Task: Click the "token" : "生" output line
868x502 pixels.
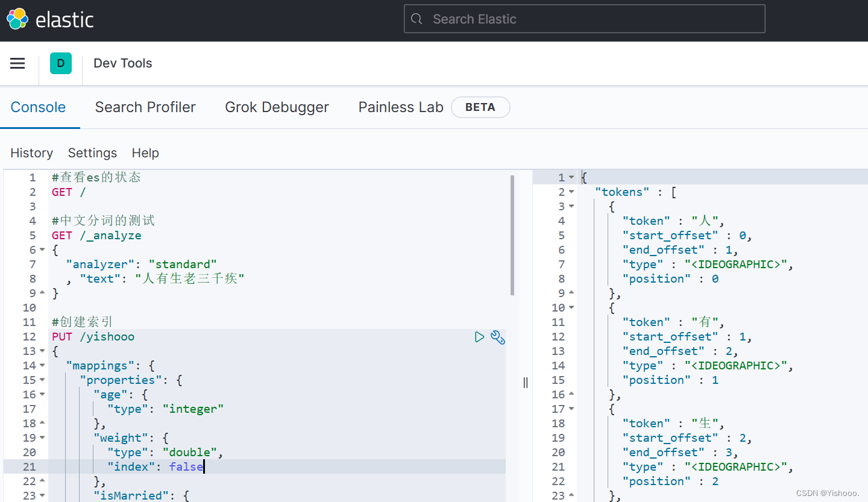Action: (x=674, y=424)
